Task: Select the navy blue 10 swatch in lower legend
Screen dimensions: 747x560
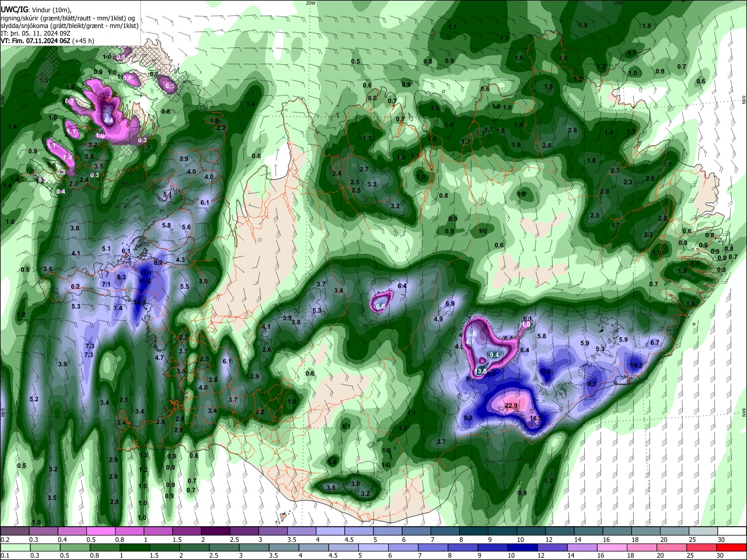Action: tap(522, 547)
